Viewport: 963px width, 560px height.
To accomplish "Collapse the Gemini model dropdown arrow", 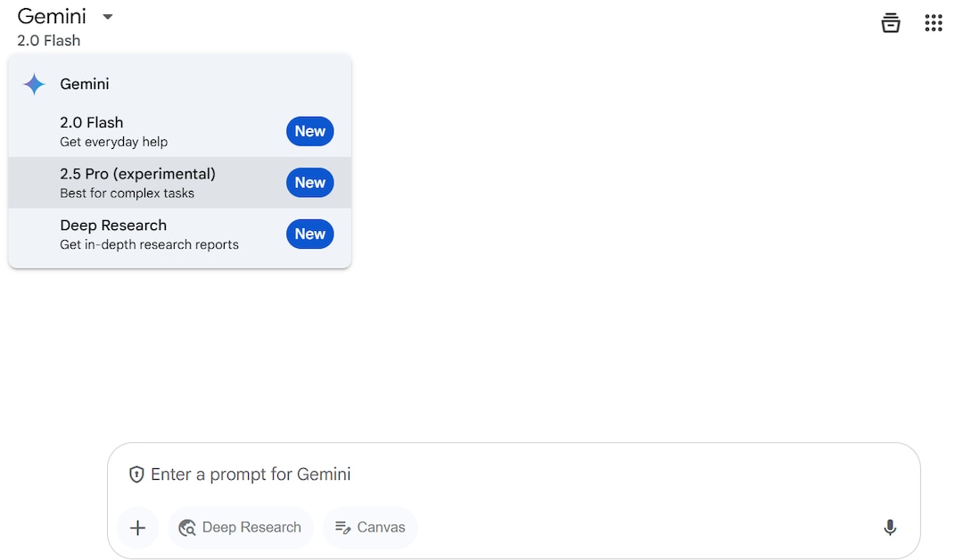I will point(107,17).
